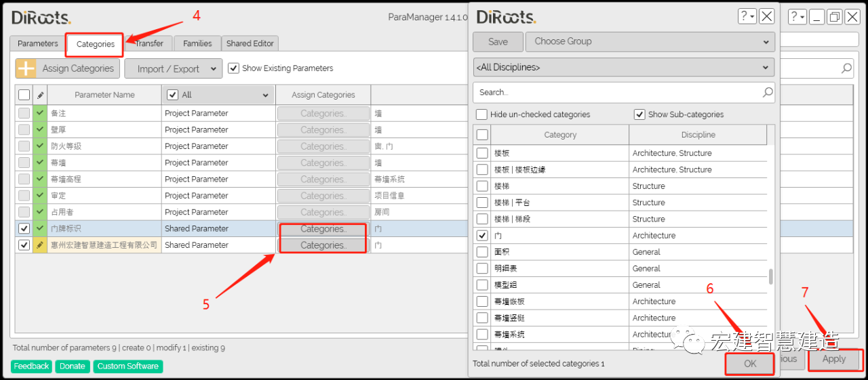Click green check status icon for 幕墙高程 row
868x380 pixels.
pyautogui.click(x=40, y=179)
